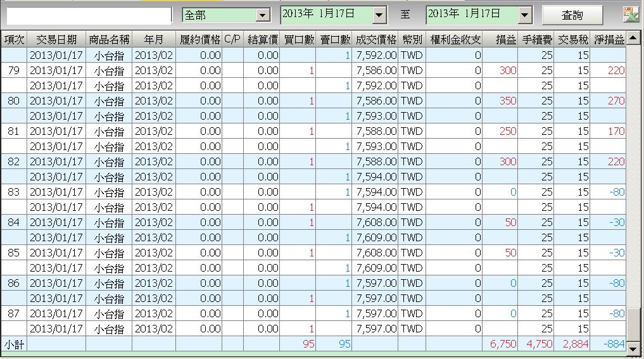Click the 2013年 1月17日 end date field
The image size is (644, 359).
472,15
